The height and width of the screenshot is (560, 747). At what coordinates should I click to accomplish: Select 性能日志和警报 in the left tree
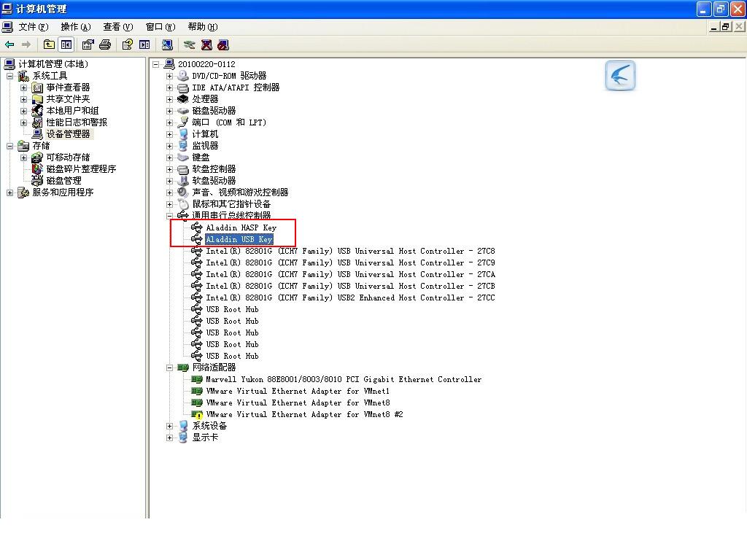[x=77, y=122]
